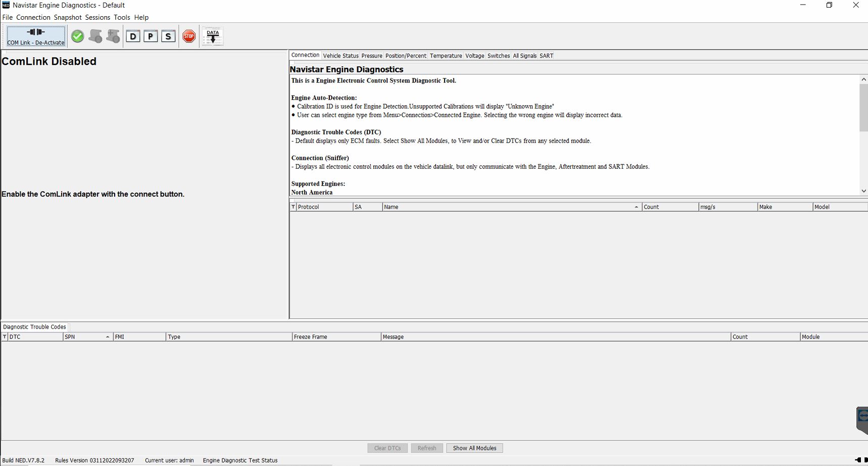Screen dimensions: 868x466
Task: Switch to the Connection tab
Action: [305, 55]
